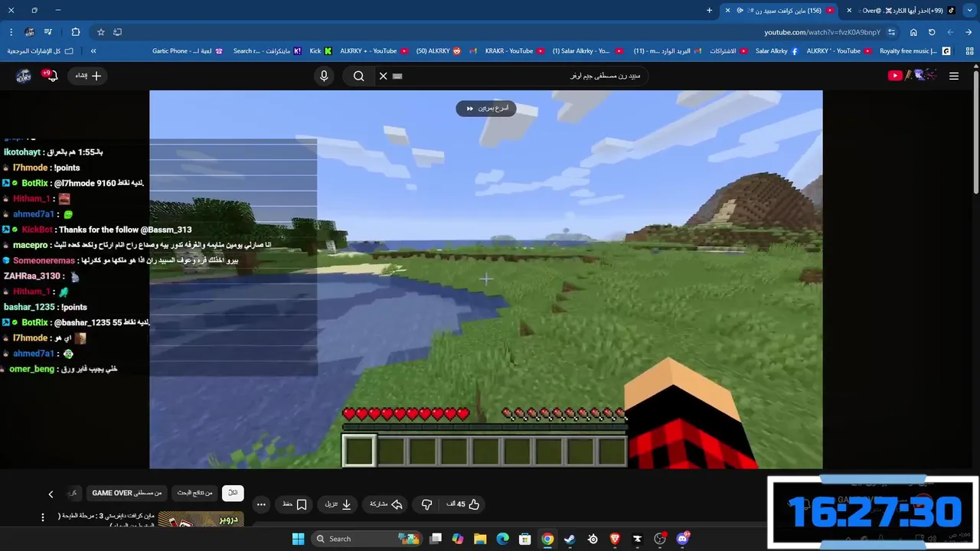Open the apps grid in bookmarks bar

click(969, 51)
